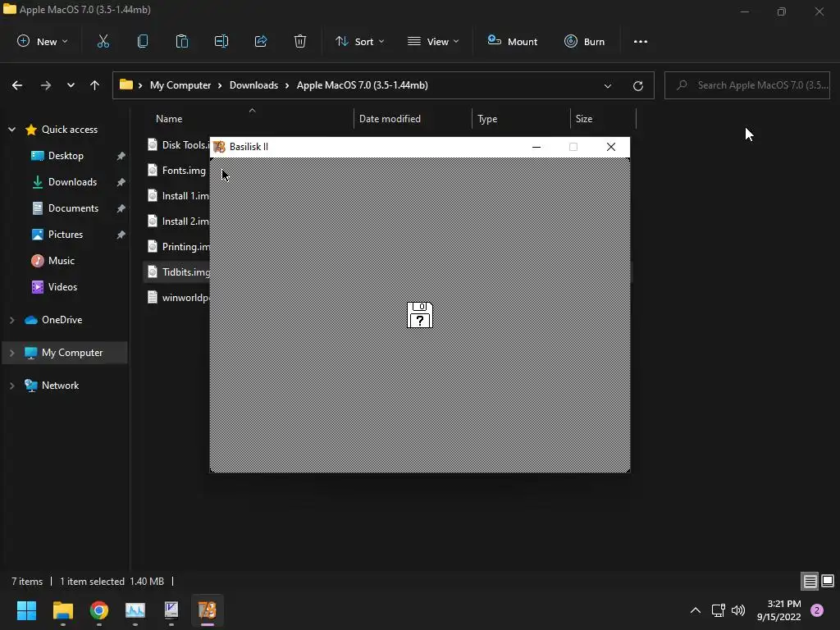This screenshot has width=840, height=630.
Task: Open Desktop in Quick access
Action: tap(66, 156)
